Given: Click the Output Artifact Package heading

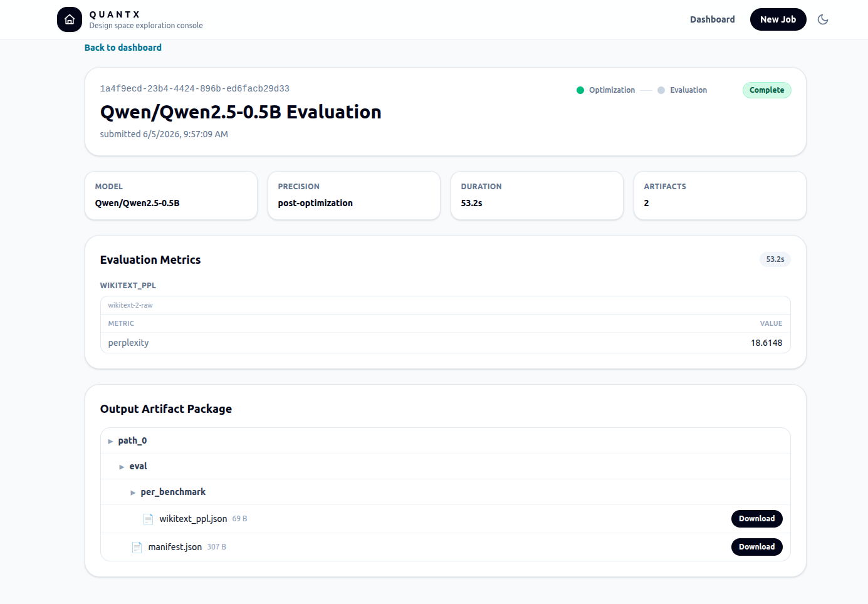Looking at the screenshot, I should pyautogui.click(x=166, y=409).
